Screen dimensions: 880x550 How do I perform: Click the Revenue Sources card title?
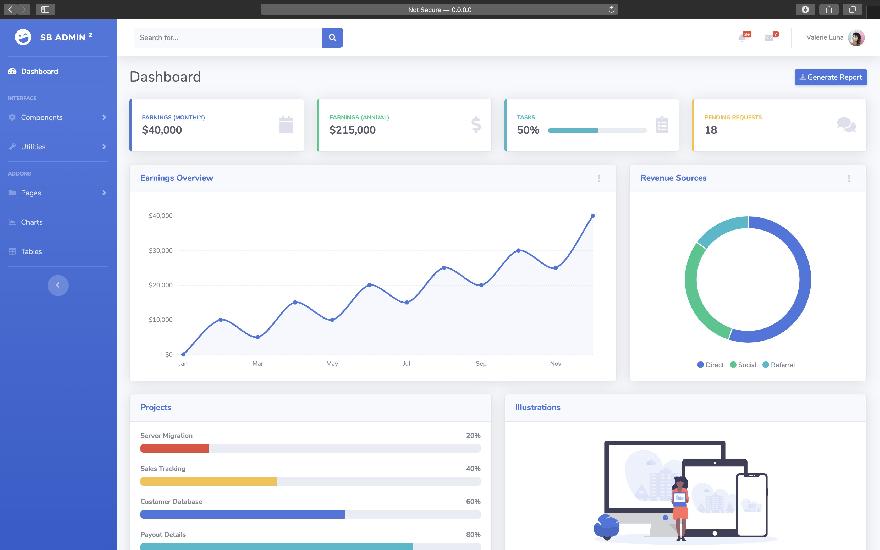[x=673, y=178]
